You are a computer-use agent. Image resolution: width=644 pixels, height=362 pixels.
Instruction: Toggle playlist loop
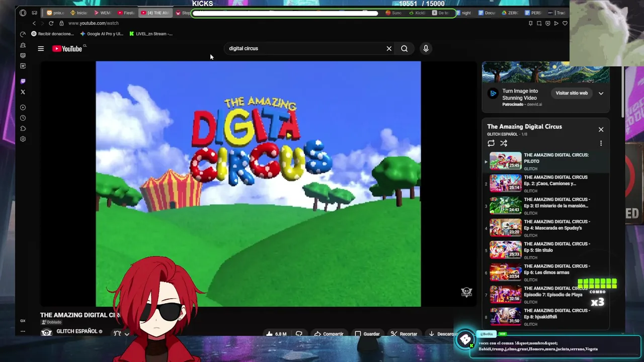click(491, 143)
